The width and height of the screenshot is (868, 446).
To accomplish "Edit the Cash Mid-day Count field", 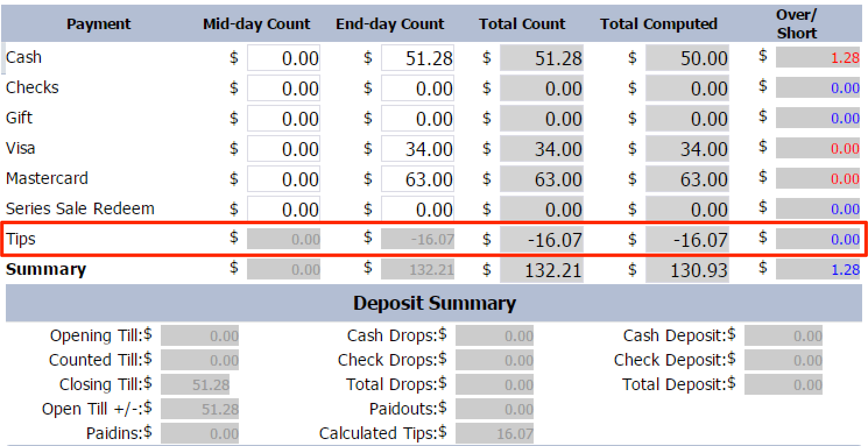I will (283, 58).
